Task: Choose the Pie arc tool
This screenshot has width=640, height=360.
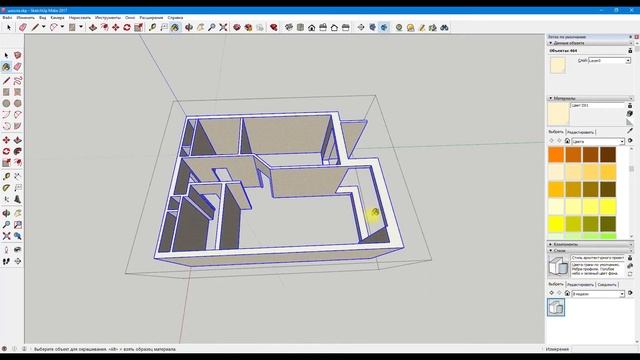Action: coord(18,126)
